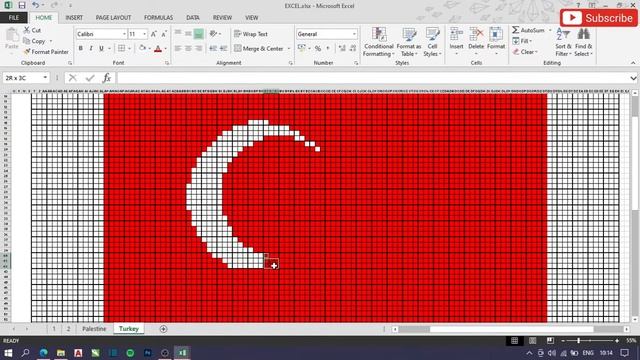This screenshot has width=640, height=360.
Task: Open the Calibri font name dropdown
Action: (124, 34)
